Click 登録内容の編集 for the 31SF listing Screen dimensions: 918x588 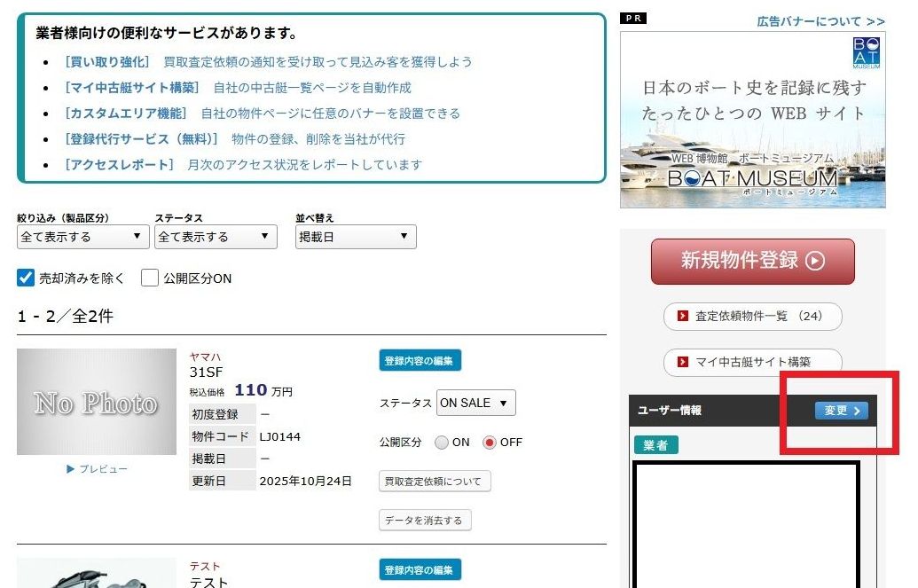tap(420, 361)
